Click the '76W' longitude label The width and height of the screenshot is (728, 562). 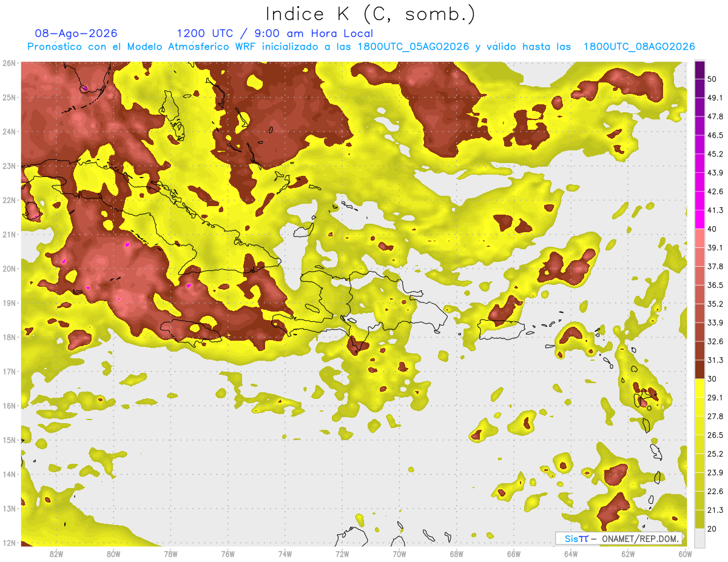click(228, 554)
